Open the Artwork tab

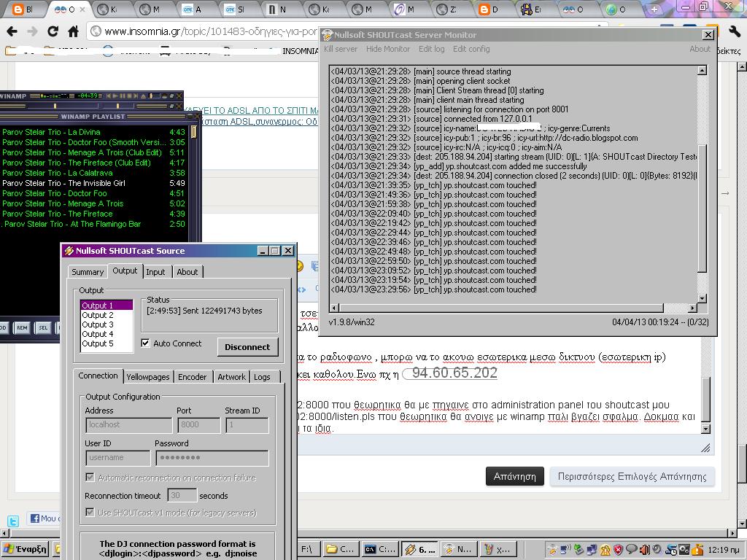(x=231, y=377)
